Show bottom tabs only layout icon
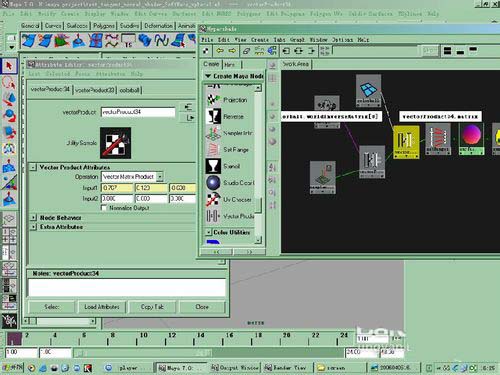 460,51
